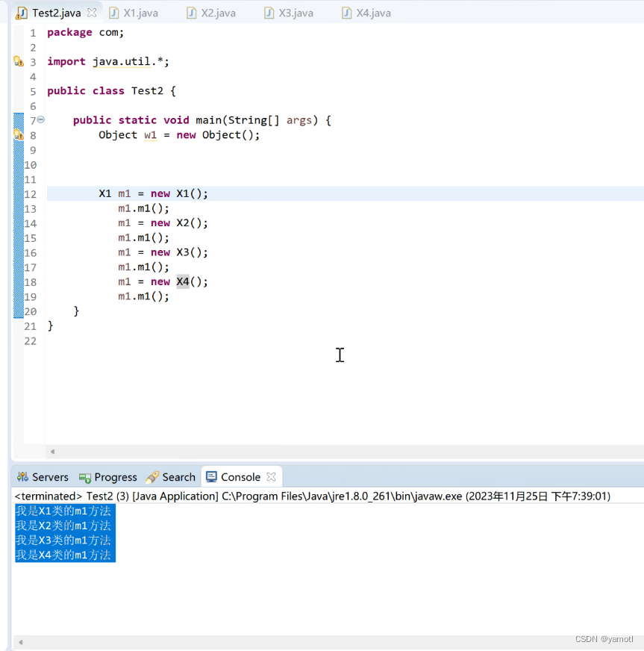Click the warning marker on line 8
The width and height of the screenshot is (644, 651).
point(19,134)
